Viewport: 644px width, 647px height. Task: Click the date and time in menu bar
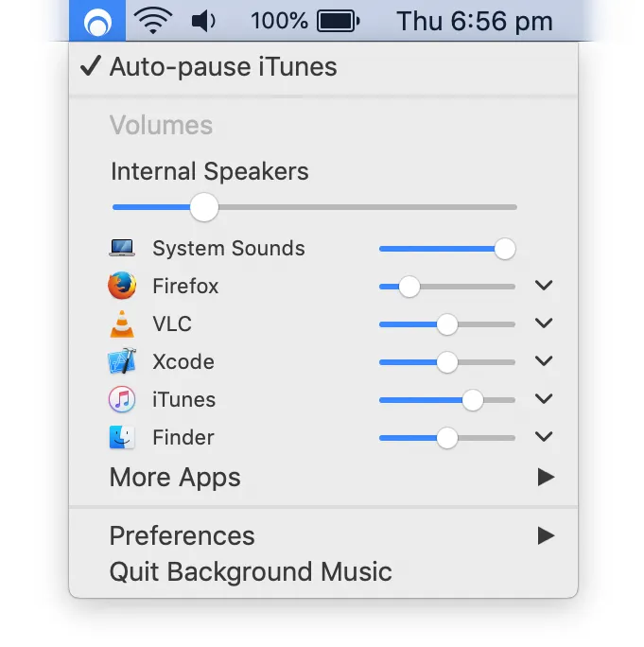pyautogui.click(x=474, y=21)
